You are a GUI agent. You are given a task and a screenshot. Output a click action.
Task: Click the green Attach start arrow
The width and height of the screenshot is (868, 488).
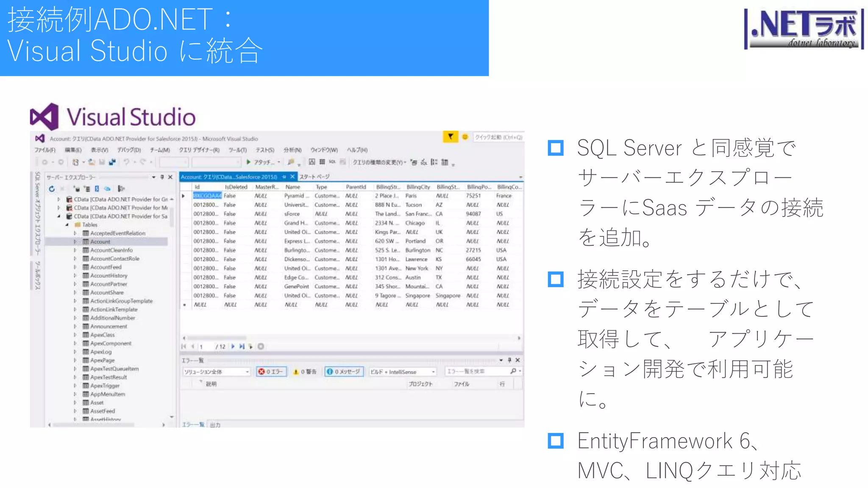click(x=248, y=162)
